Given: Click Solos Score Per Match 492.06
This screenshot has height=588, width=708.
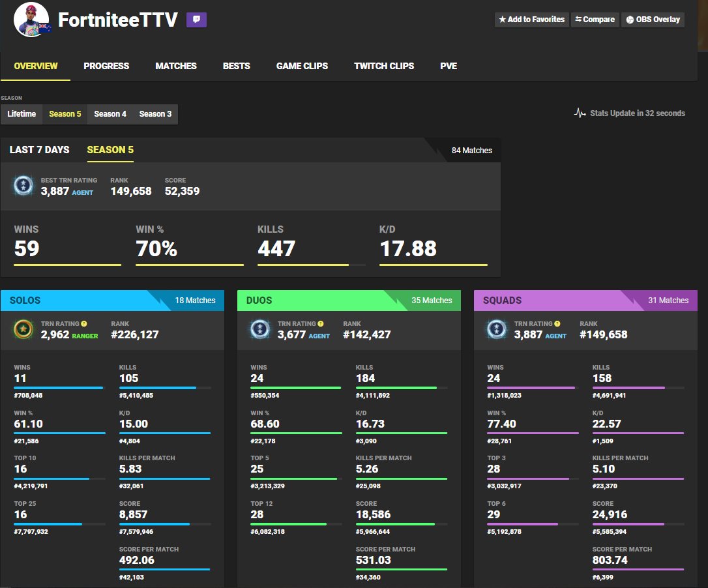Looking at the screenshot, I should [x=137, y=560].
